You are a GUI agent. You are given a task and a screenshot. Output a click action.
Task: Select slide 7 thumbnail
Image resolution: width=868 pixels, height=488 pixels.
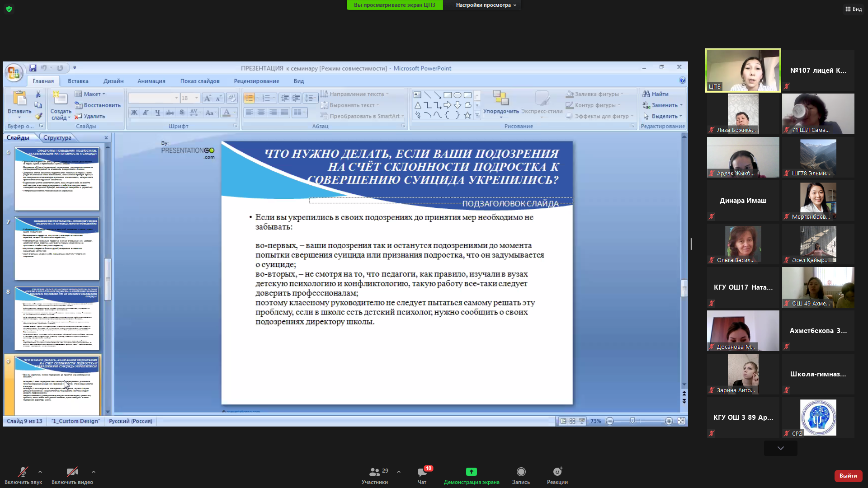pos(57,249)
